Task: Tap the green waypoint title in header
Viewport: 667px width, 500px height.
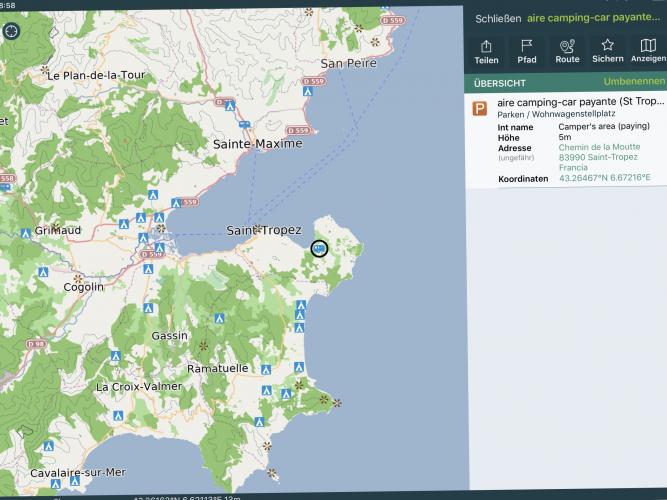Action: click(x=594, y=18)
